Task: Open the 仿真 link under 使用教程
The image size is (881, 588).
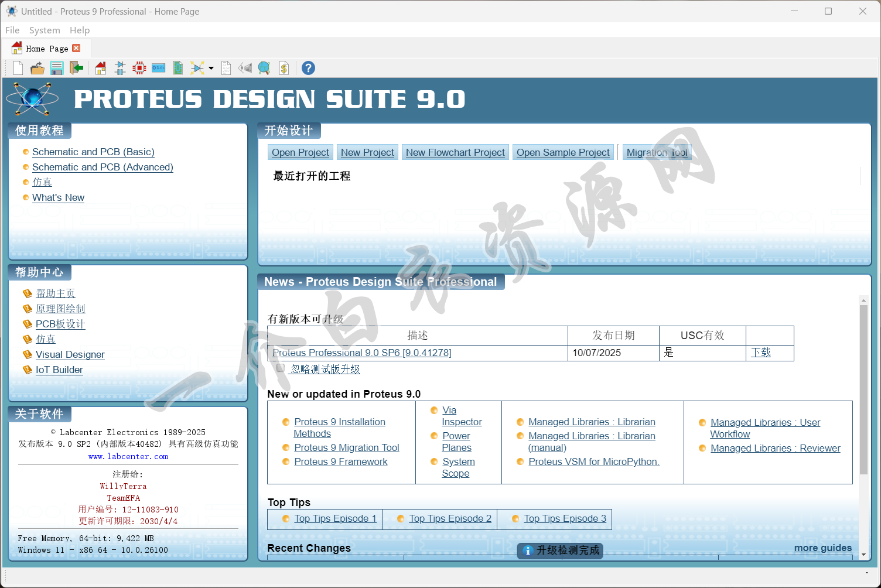Action: [x=42, y=182]
